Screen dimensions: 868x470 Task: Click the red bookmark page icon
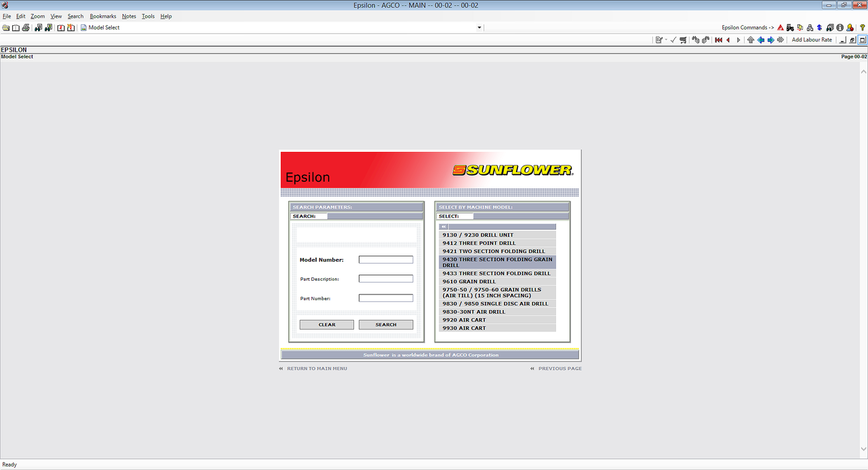[x=61, y=28]
